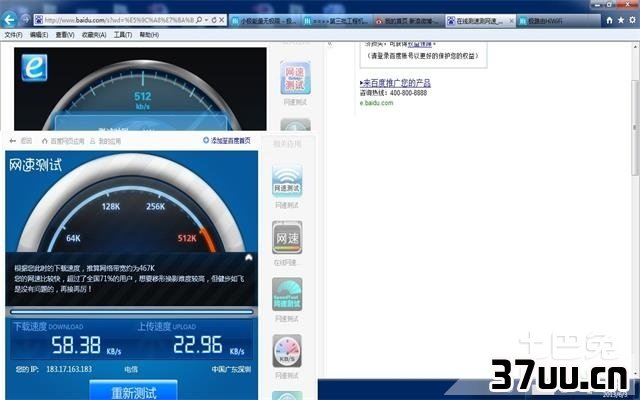Open the address bar dropdown arrow
Viewport: 640px width, 400px height.
(x=207, y=20)
